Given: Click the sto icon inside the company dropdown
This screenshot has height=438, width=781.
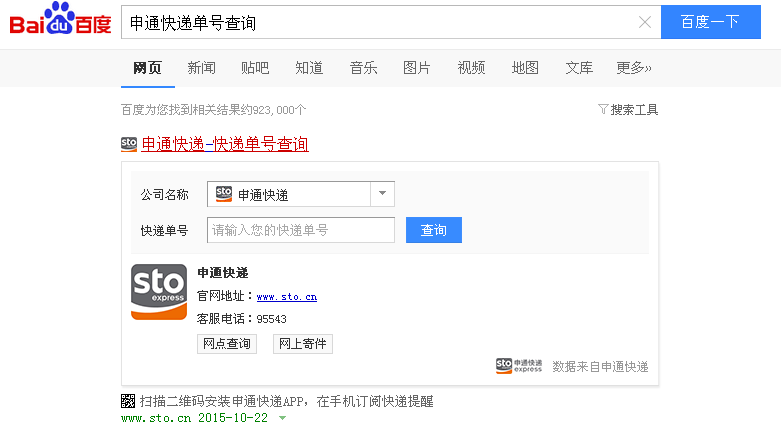Looking at the screenshot, I should tap(224, 194).
